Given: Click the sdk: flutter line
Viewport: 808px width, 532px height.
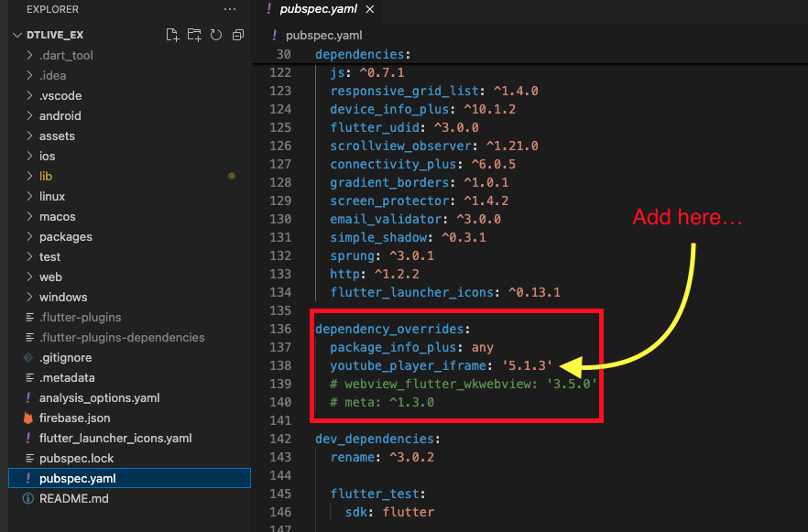Looking at the screenshot, I should [389, 512].
